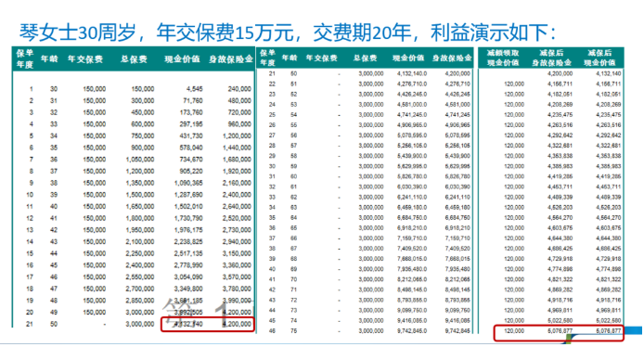Image resolution: width=644 pixels, height=360 pixels.
Task: Click total premium cell 750,000
Action: pyautogui.click(x=143, y=135)
